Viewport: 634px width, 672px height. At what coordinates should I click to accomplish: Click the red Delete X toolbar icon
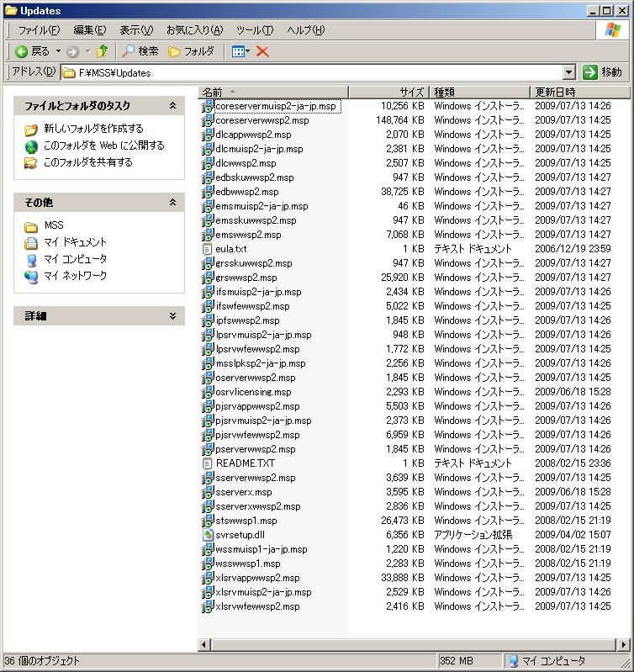(x=262, y=51)
